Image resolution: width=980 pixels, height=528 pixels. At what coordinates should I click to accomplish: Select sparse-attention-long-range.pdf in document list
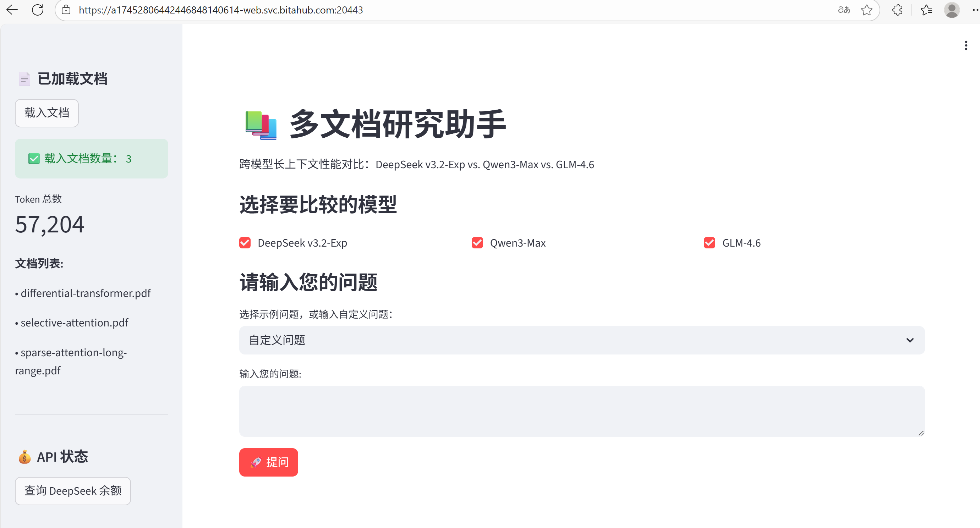[x=71, y=361]
